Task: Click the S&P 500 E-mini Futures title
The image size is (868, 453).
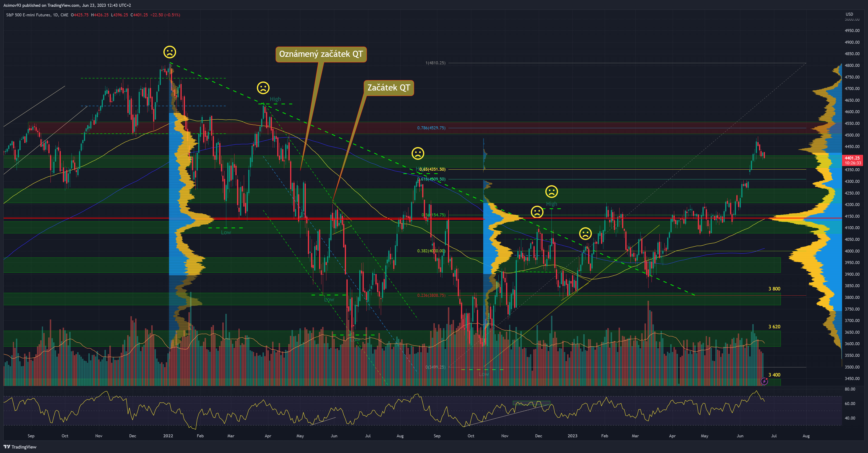Action: [29, 15]
